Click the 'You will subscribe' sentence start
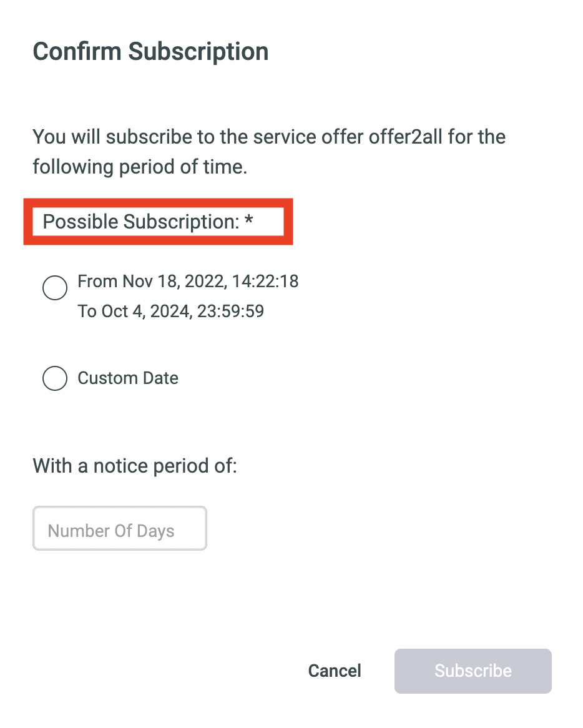Screen dimensions: 583x728 pyautogui.click(x=112, y=137)
